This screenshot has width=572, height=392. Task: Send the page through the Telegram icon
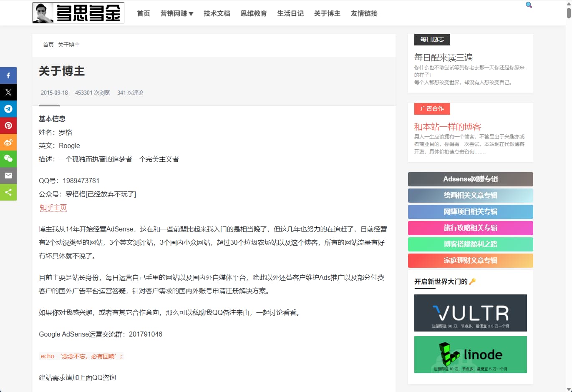8,109
